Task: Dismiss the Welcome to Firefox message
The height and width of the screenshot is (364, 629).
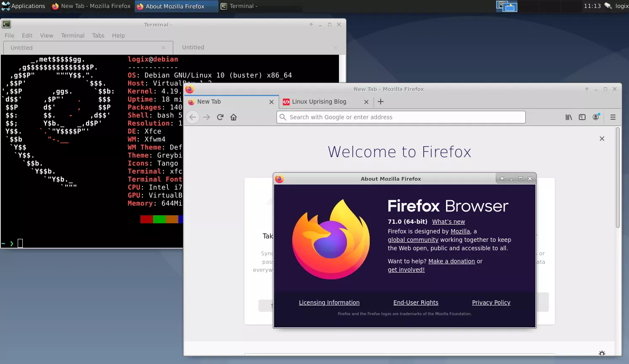Action: [602, 138]
